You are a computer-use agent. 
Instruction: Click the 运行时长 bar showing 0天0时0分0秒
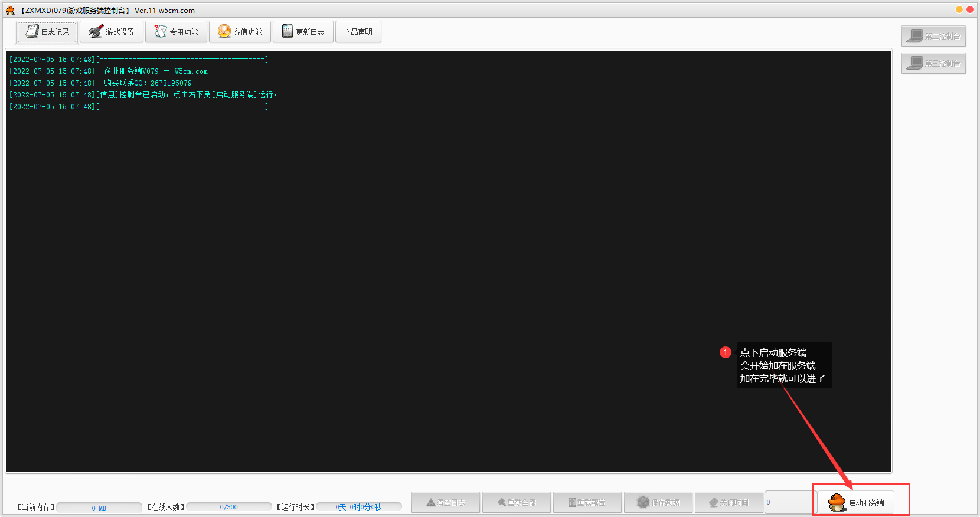tap(359, 507)
